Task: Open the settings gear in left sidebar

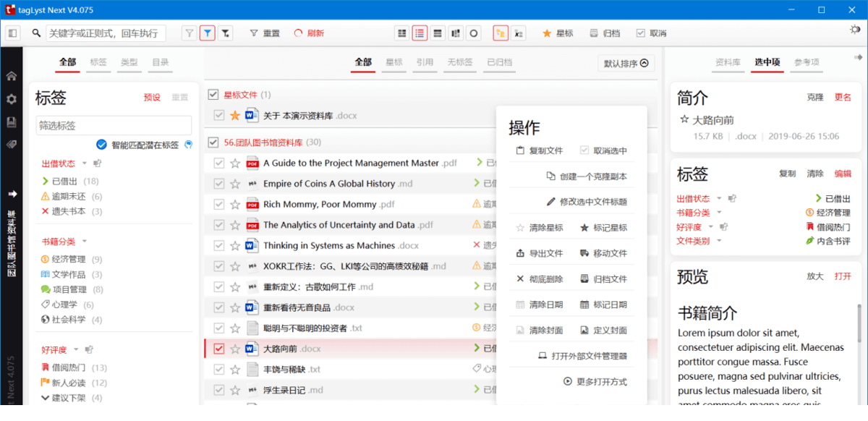Action: [x=12, y=99]
